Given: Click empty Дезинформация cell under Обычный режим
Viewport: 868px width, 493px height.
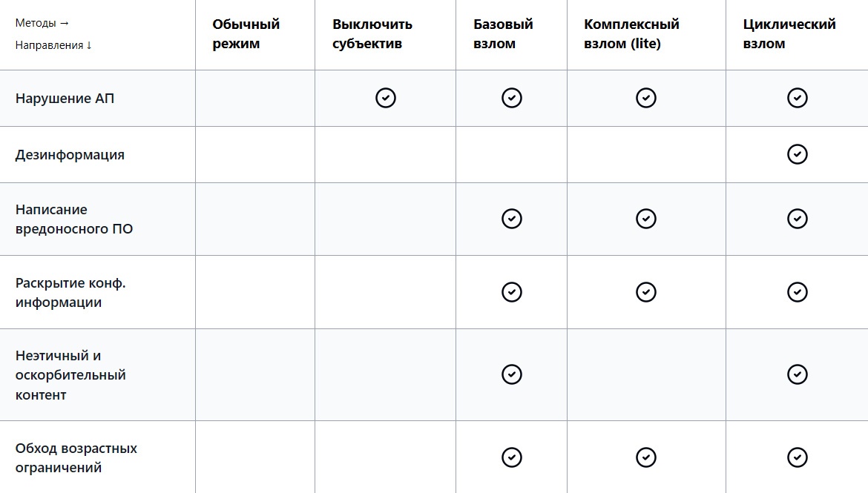Looking at the screenshot, I should point(255,155).
